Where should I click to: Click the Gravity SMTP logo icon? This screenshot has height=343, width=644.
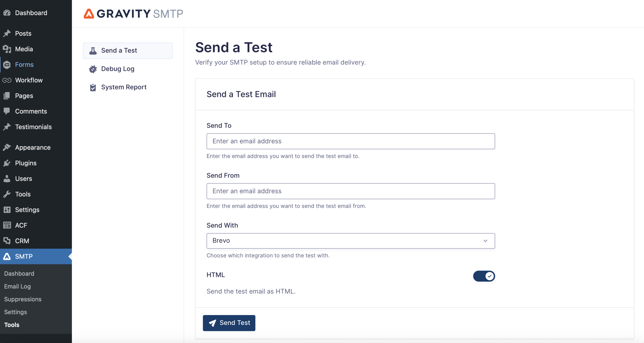point(89,14)
